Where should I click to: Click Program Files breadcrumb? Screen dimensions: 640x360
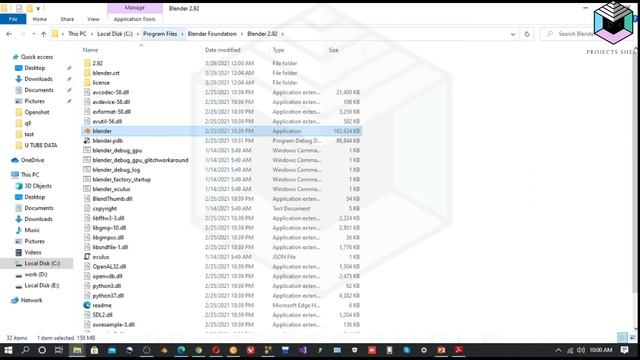point(160,34)
